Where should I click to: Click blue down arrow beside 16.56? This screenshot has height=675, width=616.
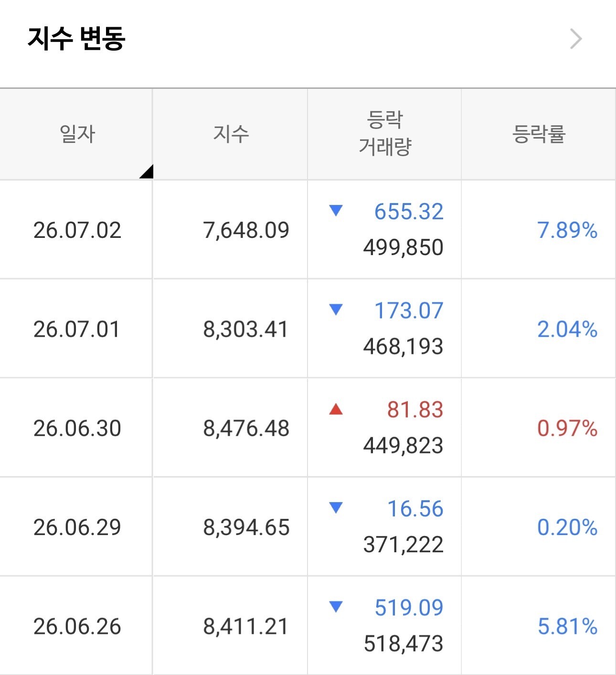point(336,508)
